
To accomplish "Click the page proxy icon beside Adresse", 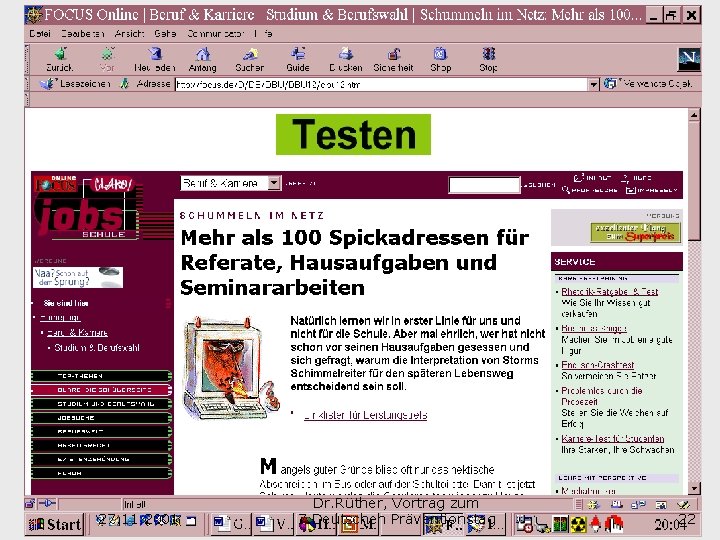I will tap(124, 84).
